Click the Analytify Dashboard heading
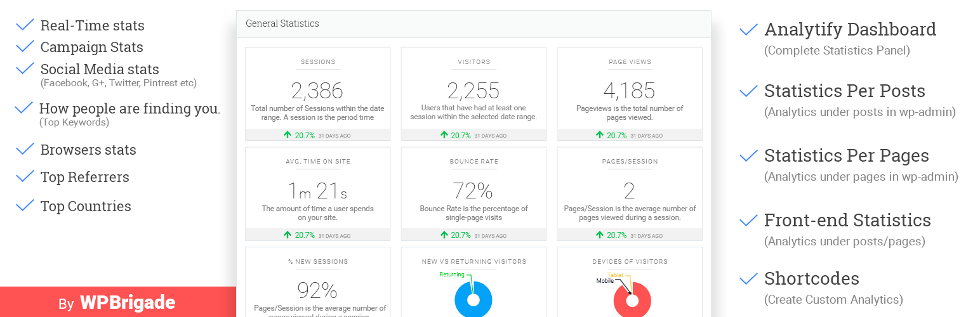This screenshot has height=317, width=980. [x=851, y=29]
